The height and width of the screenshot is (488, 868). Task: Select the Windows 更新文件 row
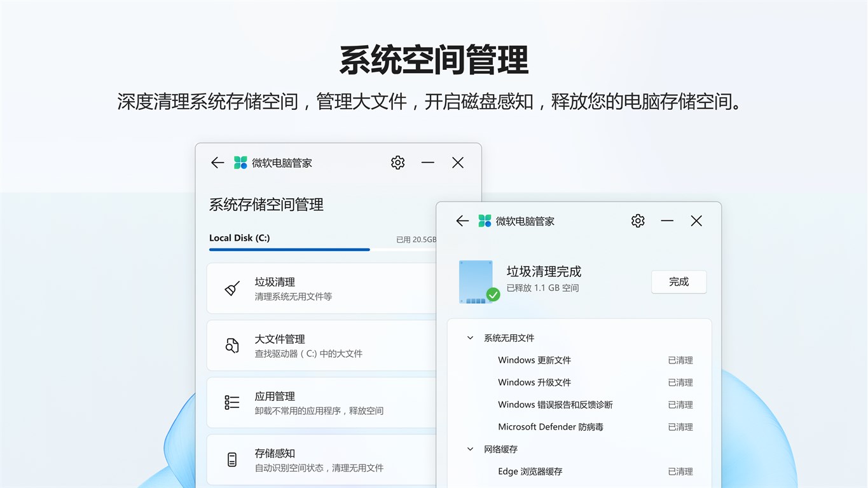tap(579, 360)
